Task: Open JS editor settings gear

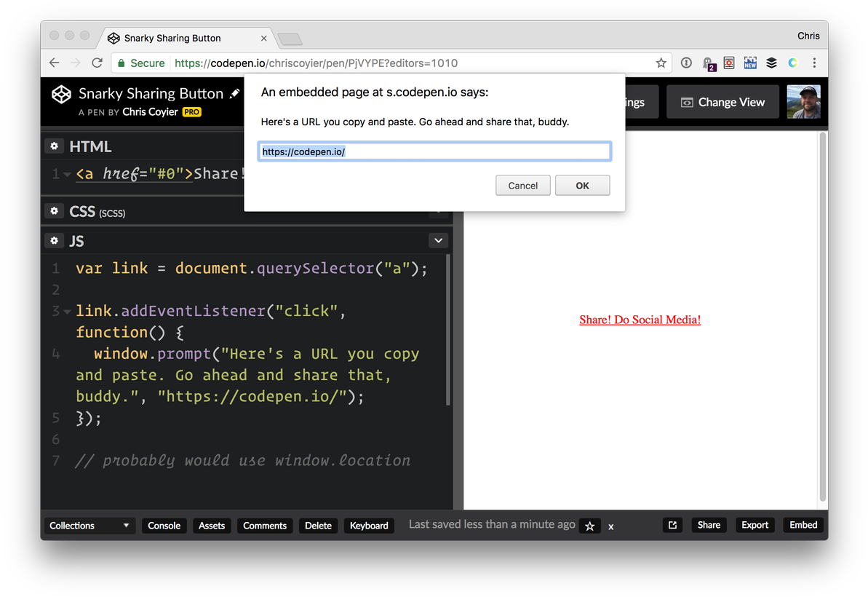Action: click(x=55, y=241)
